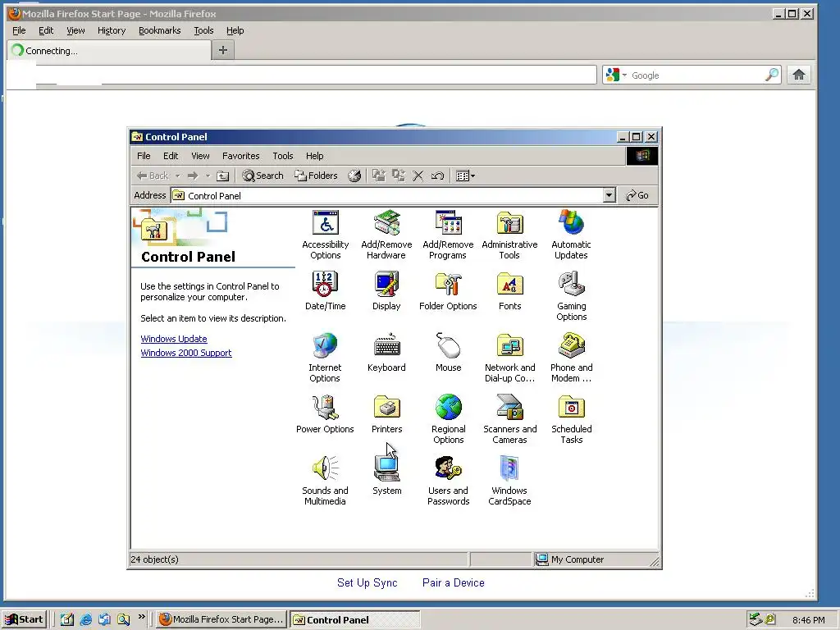Open Control Panel File menu
This screenshot has height=630, width=840.
(144, 156)
